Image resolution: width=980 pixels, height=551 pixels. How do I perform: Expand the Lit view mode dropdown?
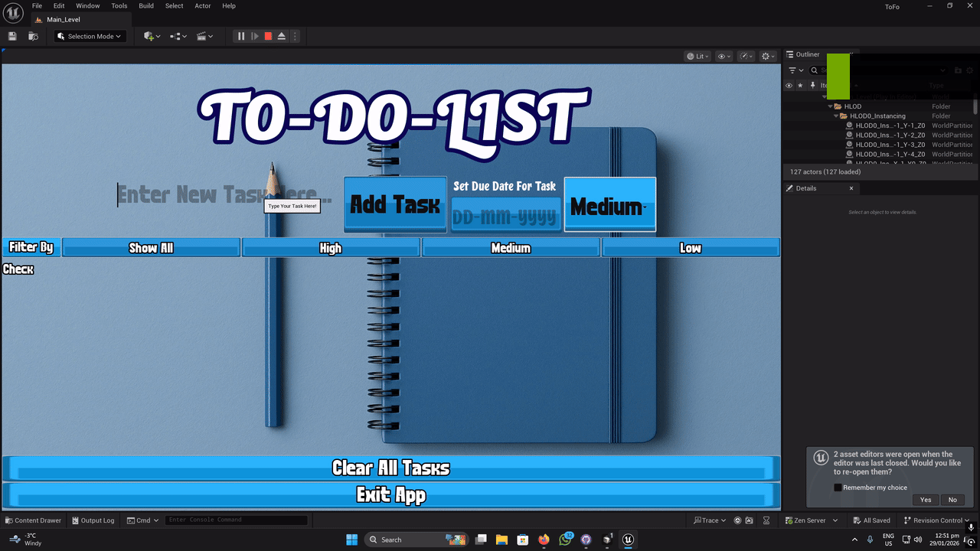(x=696, y=56)
